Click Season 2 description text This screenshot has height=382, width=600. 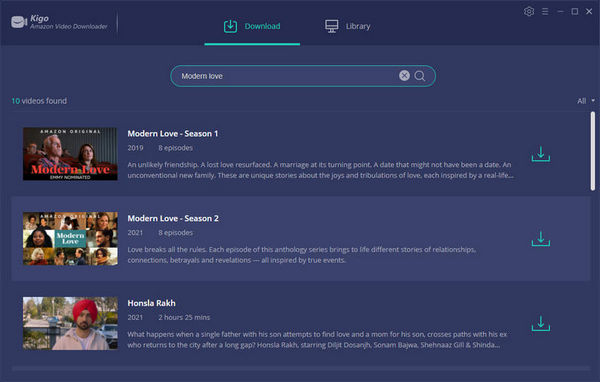[x=302, y=255]
